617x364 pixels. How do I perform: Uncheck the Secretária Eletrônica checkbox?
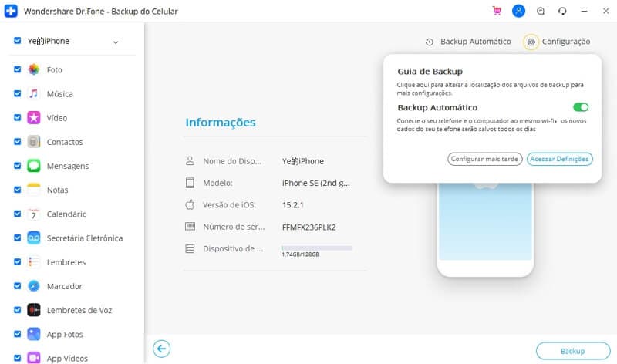pyautogui.click(x=17, y=238)
